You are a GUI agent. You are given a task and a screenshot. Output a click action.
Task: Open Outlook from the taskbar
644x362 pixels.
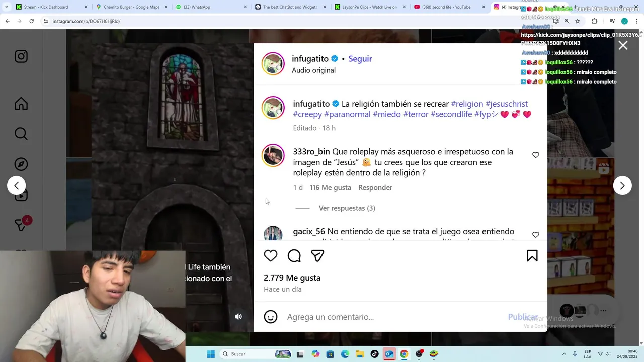click(x=389, y=354)
